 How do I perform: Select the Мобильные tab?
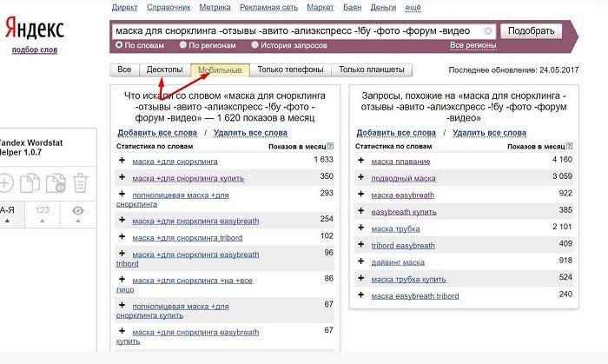tap(220, 70)
